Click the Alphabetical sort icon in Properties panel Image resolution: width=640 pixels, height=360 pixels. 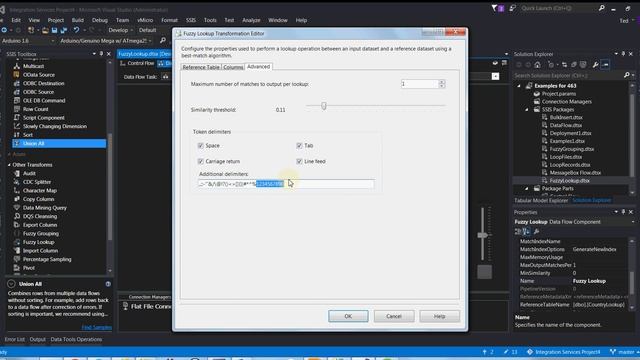pos(527,231)
